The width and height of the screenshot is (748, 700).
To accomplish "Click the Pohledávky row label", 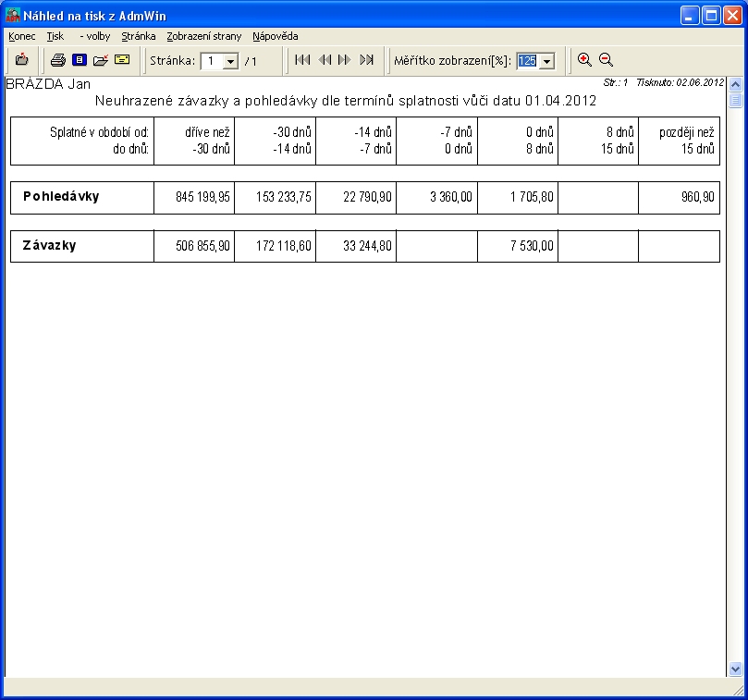I will [x=61, y=196].
